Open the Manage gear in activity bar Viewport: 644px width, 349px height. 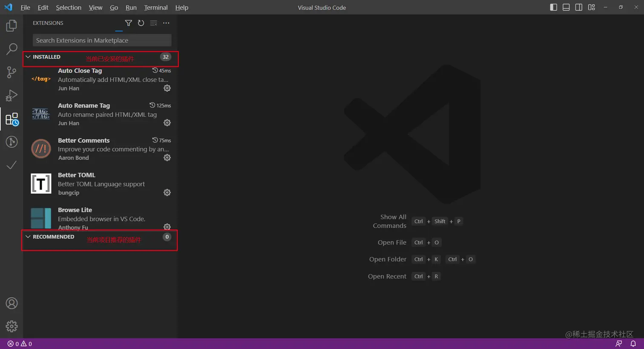click(x=11, y=326)
